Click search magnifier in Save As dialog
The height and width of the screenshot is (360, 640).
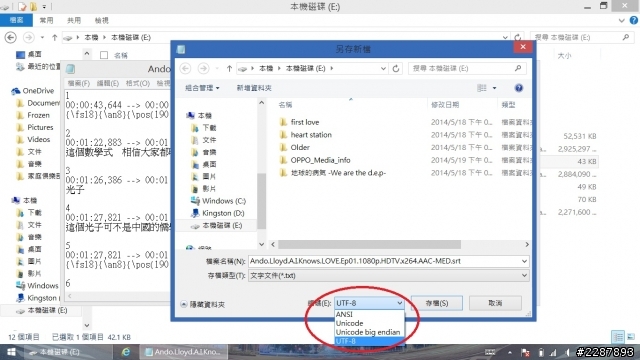point(518,68)
